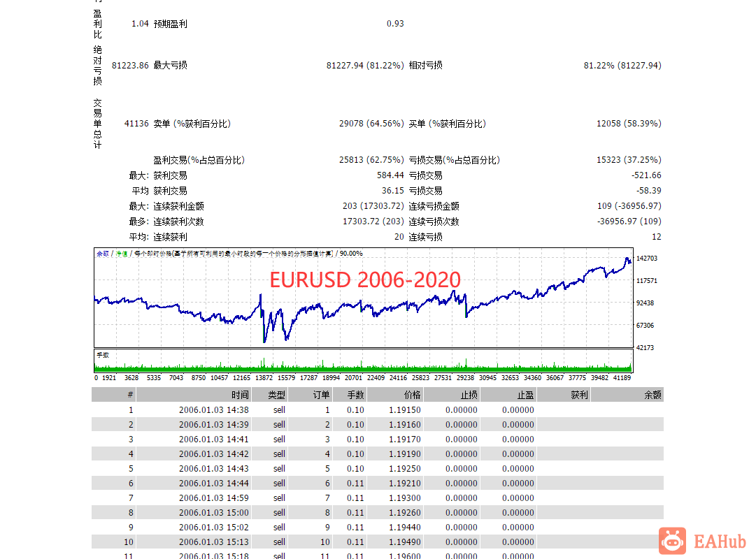
Task: Select the 价格 column header
Action: pos(394,395)
